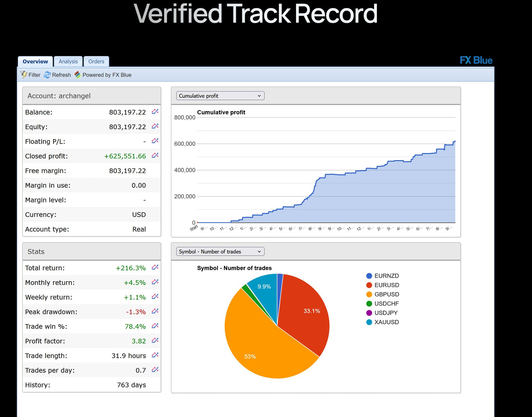Viewport: 532px width, 417px height.
Task: Click the FX Blue logo
Action: tap(476, 60)
